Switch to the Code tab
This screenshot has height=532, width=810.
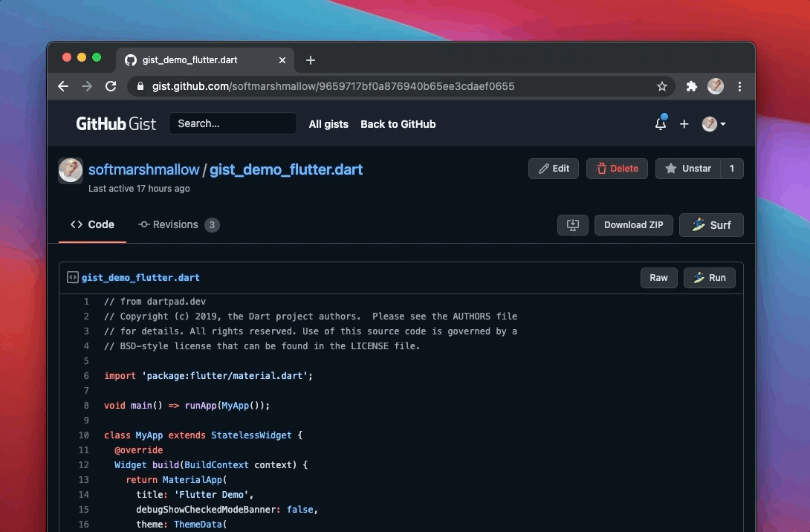click(92, 224)
